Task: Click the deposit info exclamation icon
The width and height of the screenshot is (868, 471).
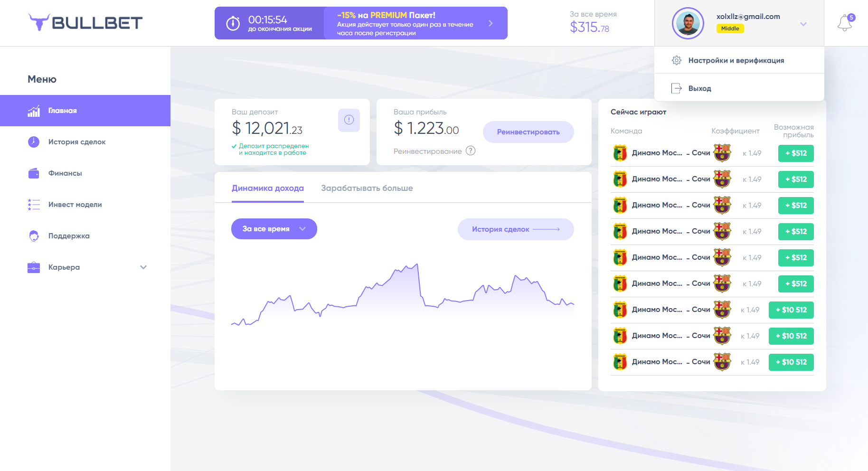Action: click(x=349, y=120)
